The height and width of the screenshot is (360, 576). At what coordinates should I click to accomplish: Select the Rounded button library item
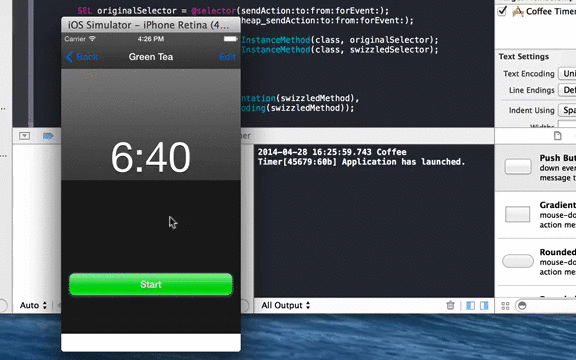[536, 262]
